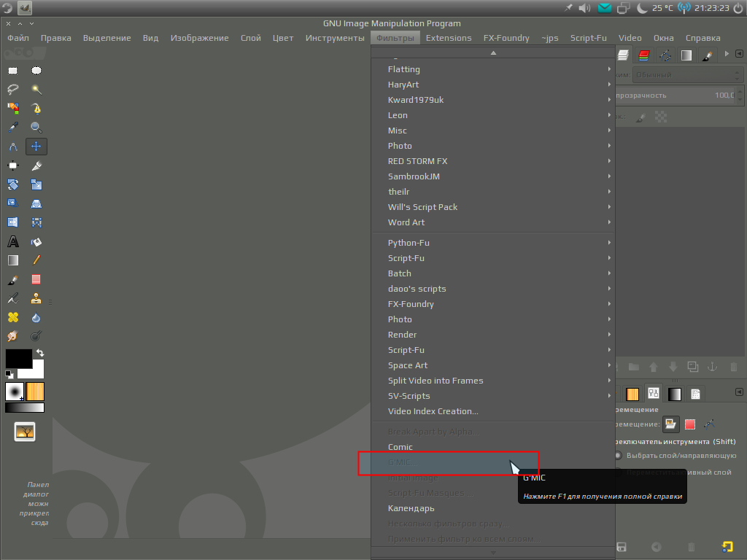Choose the Paintbrush tool

13,279
